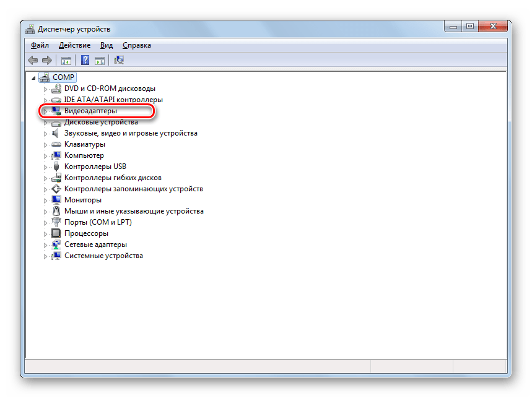
Task: Click the IDE ATA/ATAPI контроллеры icon
Action: (56, 100)
